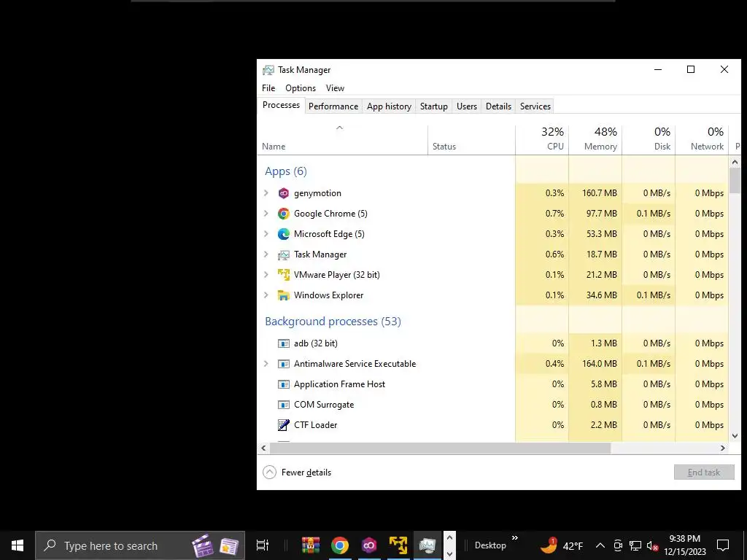Show hidden system tray icons
Viewport: 747px width, 560px height.
click(600, 545)
